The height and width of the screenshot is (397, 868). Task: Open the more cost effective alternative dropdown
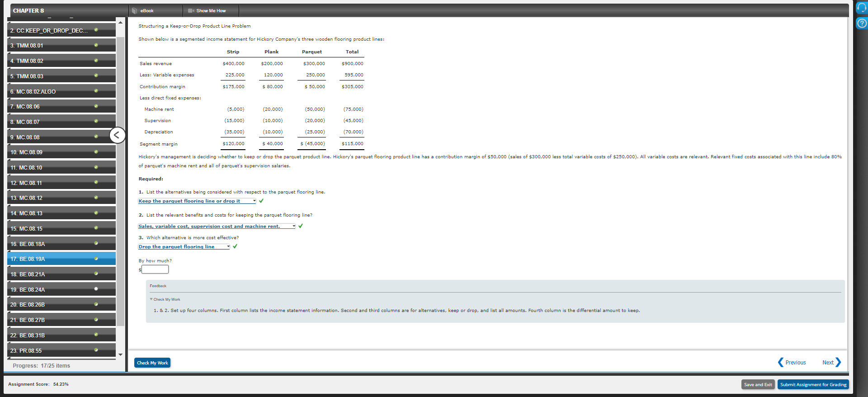point(184,246)
